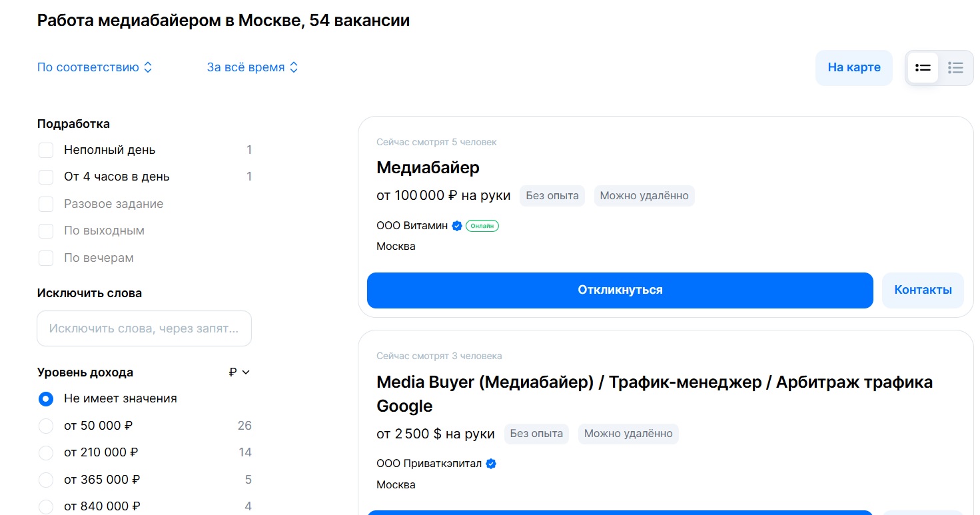
Task: Open the ₽ currency selector
Action: pyautogui.click(x=239, y=372)
